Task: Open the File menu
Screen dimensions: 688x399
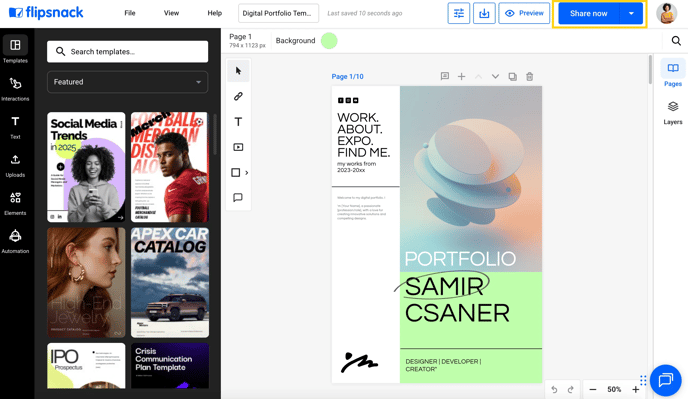Action: pos(130,13)
